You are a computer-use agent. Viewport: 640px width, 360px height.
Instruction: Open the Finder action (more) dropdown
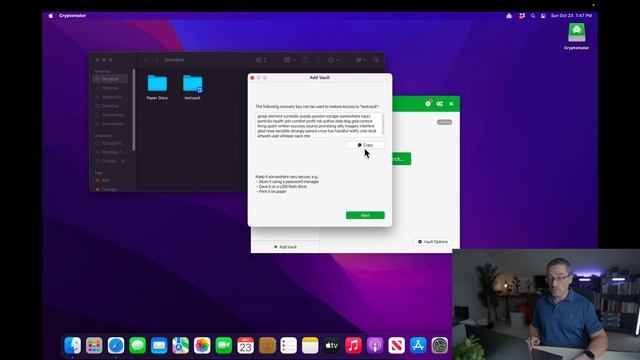[333, 60]
